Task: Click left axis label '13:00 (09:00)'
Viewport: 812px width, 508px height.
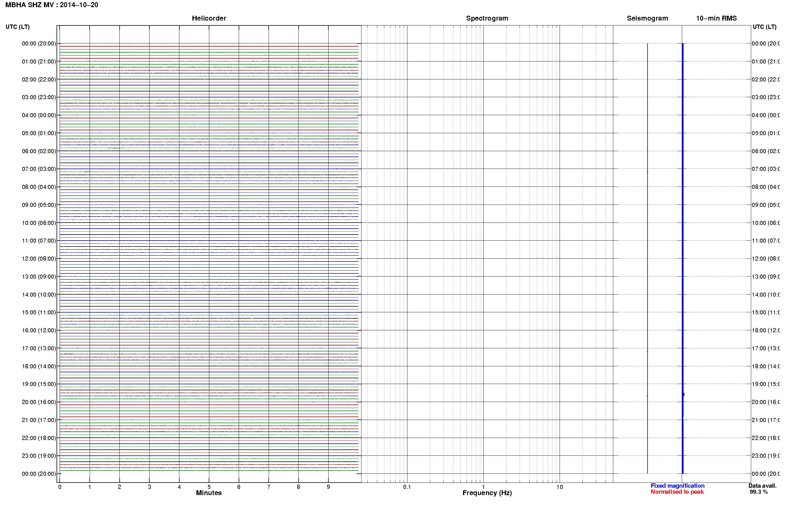Action: tap(39, 277)
